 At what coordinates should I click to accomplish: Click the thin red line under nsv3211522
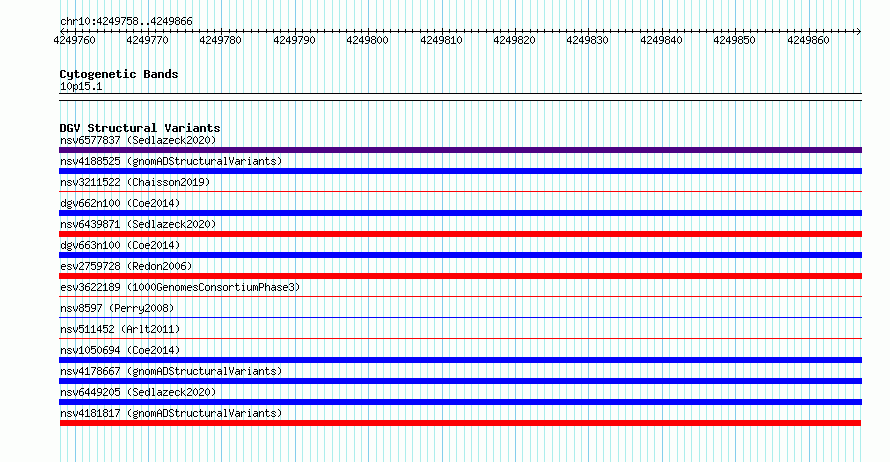click(460, 192)
